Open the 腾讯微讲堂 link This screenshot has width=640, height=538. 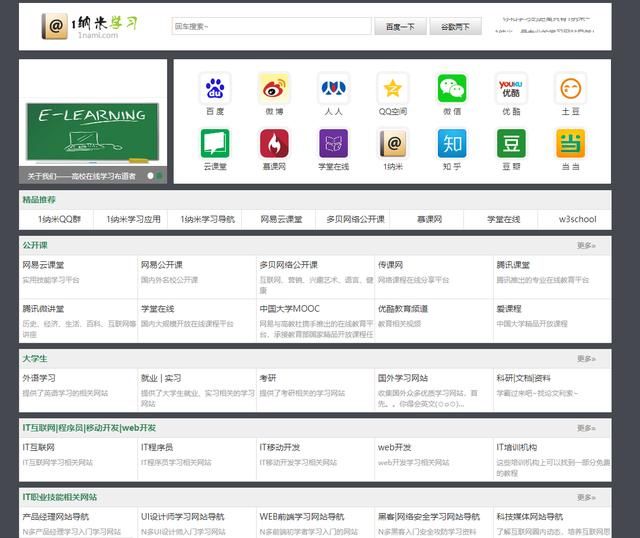pos(43,309)
